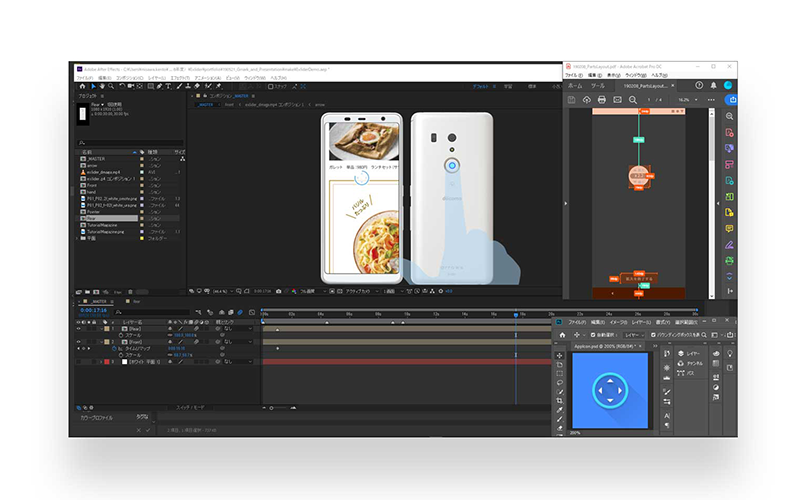The height and width of the screenshot is (500, 800).
Task: Hide the Rear layer via its eye icon
Action: [x=79, y=329]
